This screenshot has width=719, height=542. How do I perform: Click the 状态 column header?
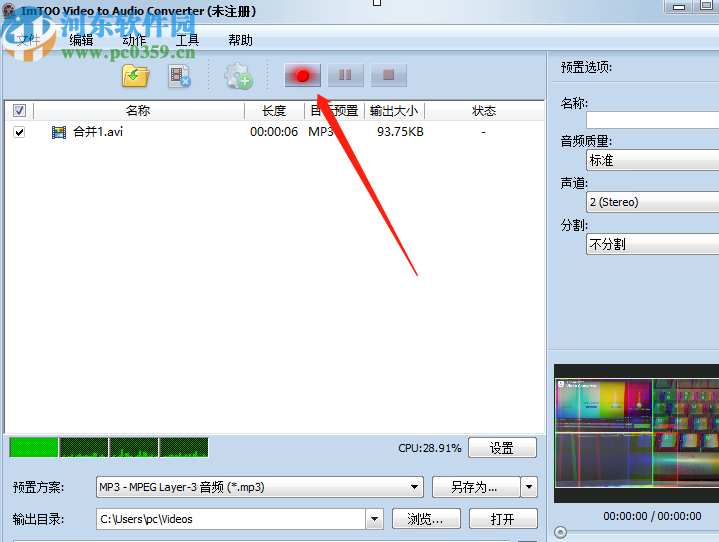(484, 111)
